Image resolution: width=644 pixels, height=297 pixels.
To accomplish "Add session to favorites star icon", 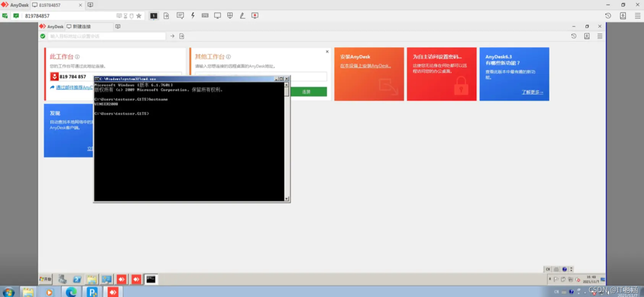I will 139,16.
